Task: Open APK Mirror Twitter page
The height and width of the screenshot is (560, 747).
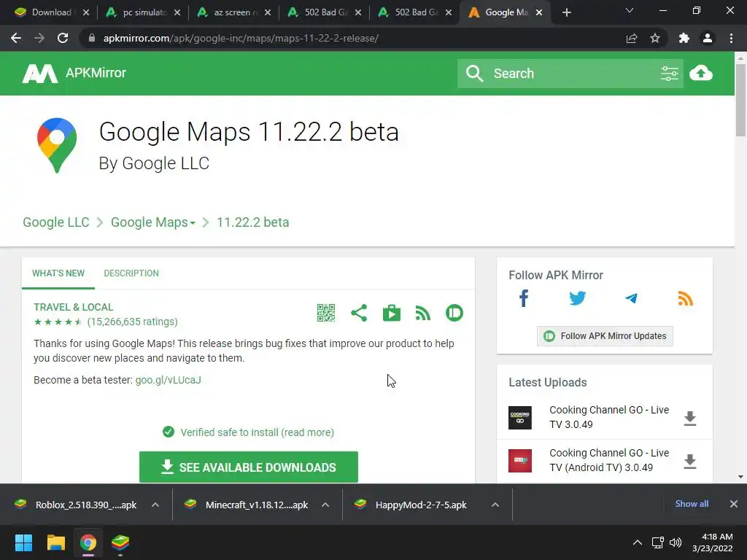Action: (x=578, y=298)
